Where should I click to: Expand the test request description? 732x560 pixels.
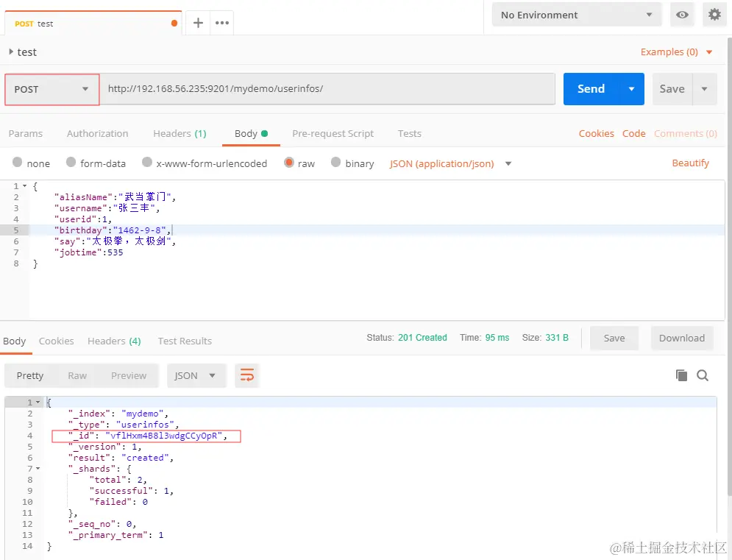[x=11, y=52]
